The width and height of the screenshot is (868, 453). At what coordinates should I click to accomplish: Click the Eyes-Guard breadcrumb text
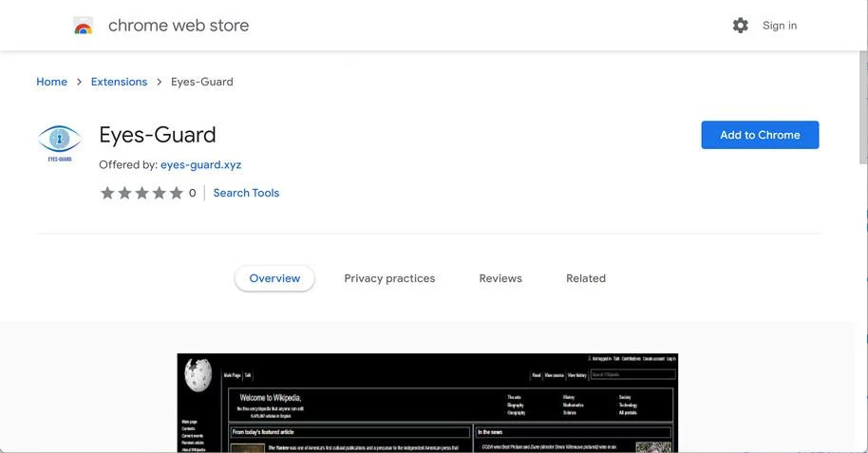point(202,82)
